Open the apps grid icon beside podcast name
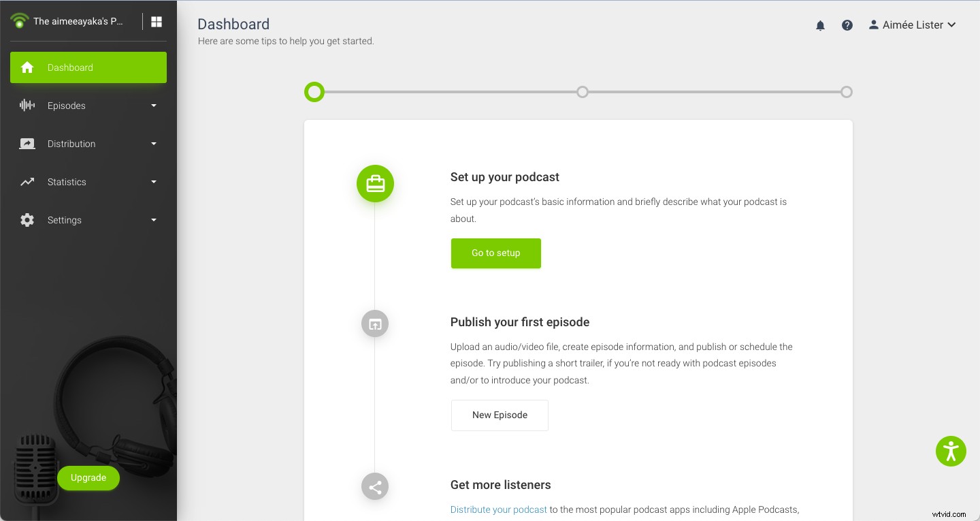Screen dimensions: 980x521 point(157,21)
